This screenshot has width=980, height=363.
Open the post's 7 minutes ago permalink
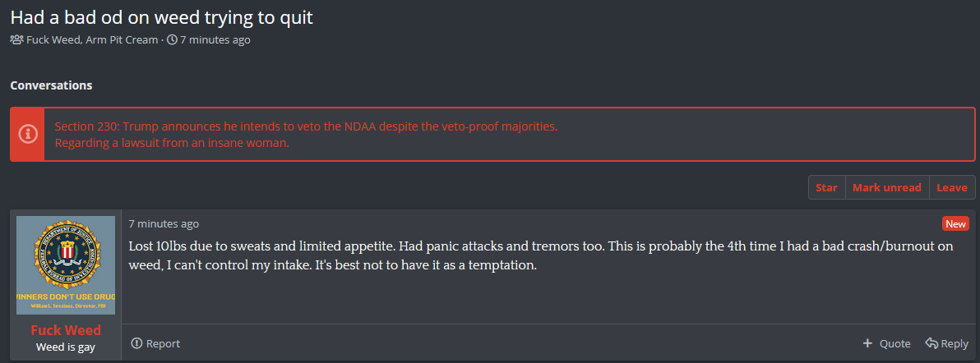point(164,223)
